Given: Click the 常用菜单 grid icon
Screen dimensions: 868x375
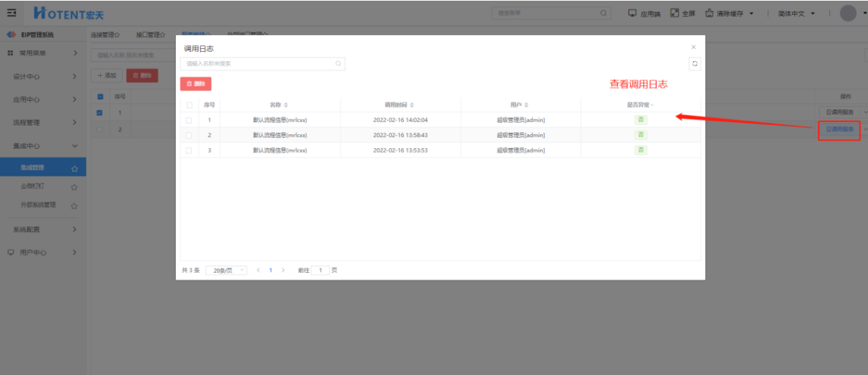Looking at the screenshot, I should click(x=10, y=53).
